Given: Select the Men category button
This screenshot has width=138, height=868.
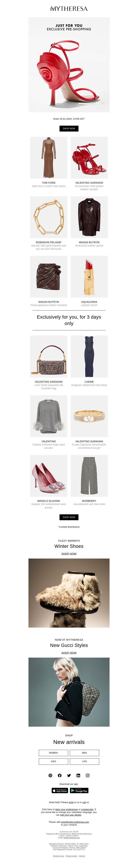Looking at the screenshot, I should click(85, 753).
